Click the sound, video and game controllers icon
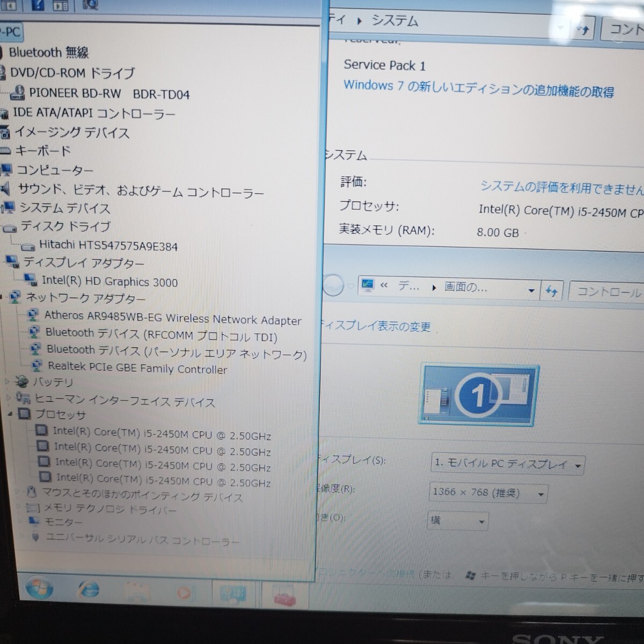 [5, 188]
